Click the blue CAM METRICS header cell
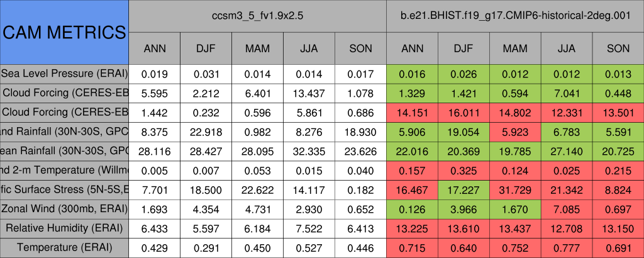Viewport: 644px width, 258px height. [x=64, y=32]
